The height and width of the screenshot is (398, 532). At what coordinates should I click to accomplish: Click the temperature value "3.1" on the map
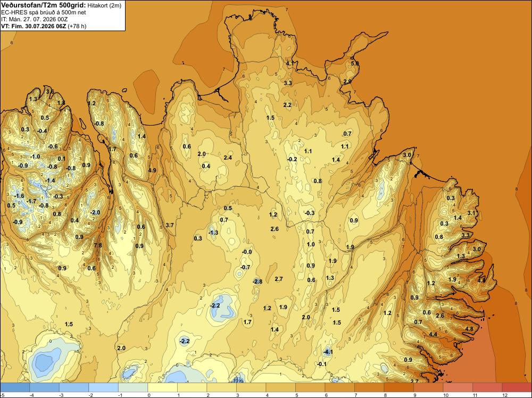pyautogui.click(x=471, y=213)
